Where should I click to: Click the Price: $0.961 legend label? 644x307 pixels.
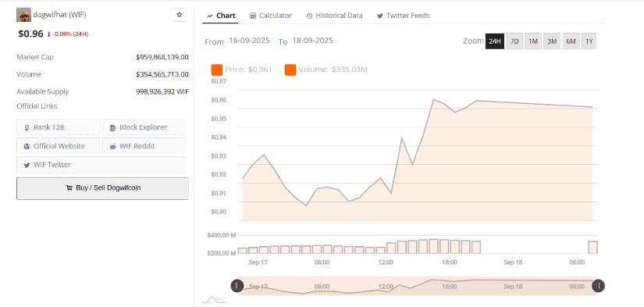tap(248, 70)
